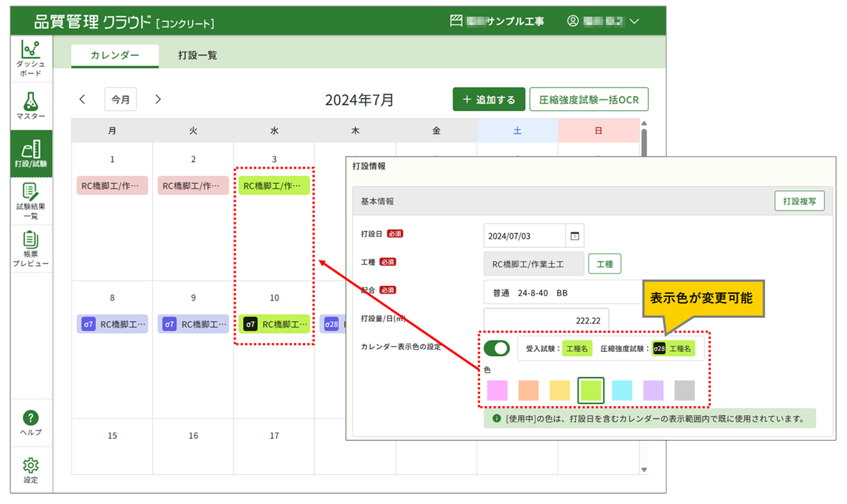Toggle the calendar display color switch

(497, 348)
